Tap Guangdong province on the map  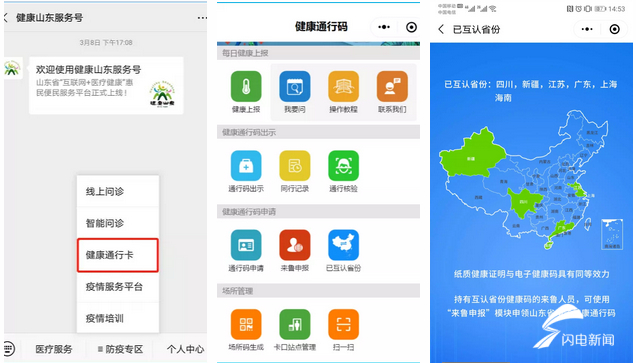(x=562, y=230)
